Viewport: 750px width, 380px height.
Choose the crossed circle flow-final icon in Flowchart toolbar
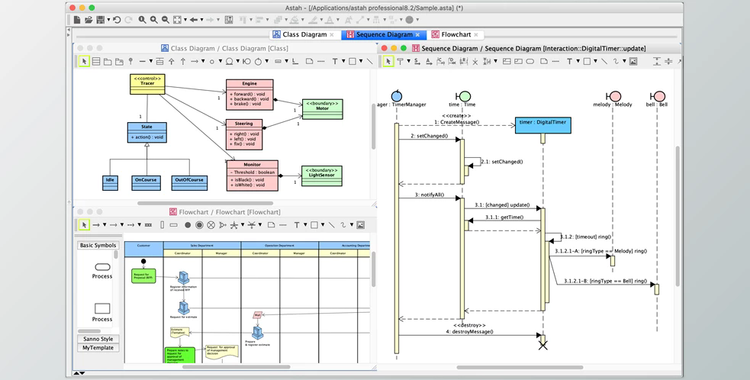tap(211, 225)
